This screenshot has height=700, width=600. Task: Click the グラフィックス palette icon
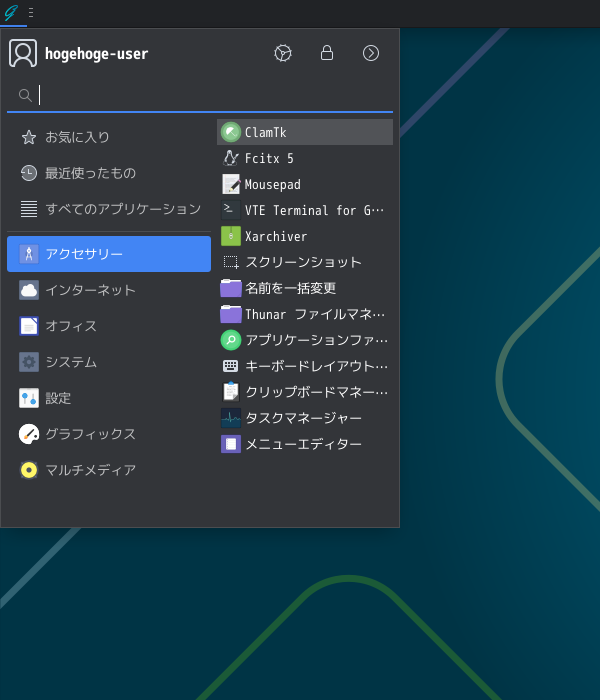point(29,434)
